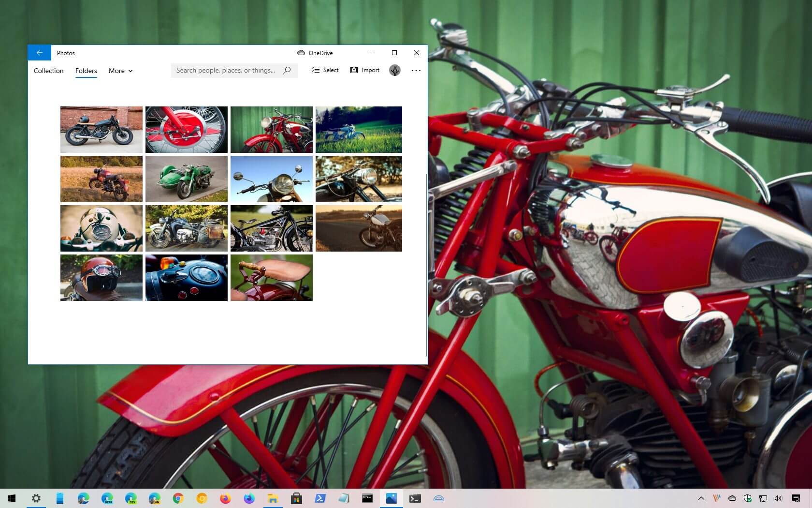Expand the More menu next to Folders
The width and height of the screenshot is (812, 508).
click(120, 71)
